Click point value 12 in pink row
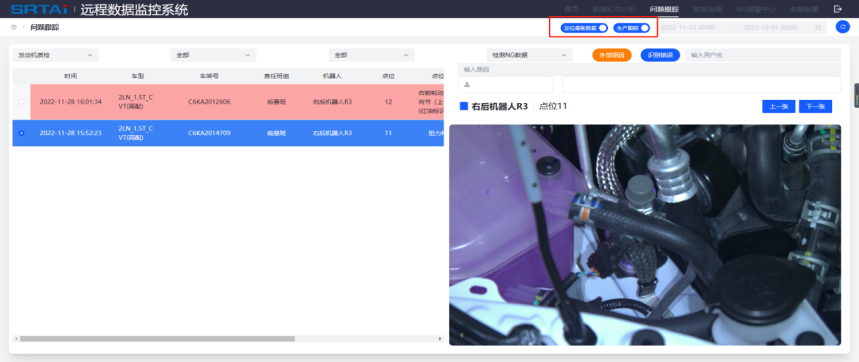This screenshot has width=859, height=362. (x=388, y=102)
